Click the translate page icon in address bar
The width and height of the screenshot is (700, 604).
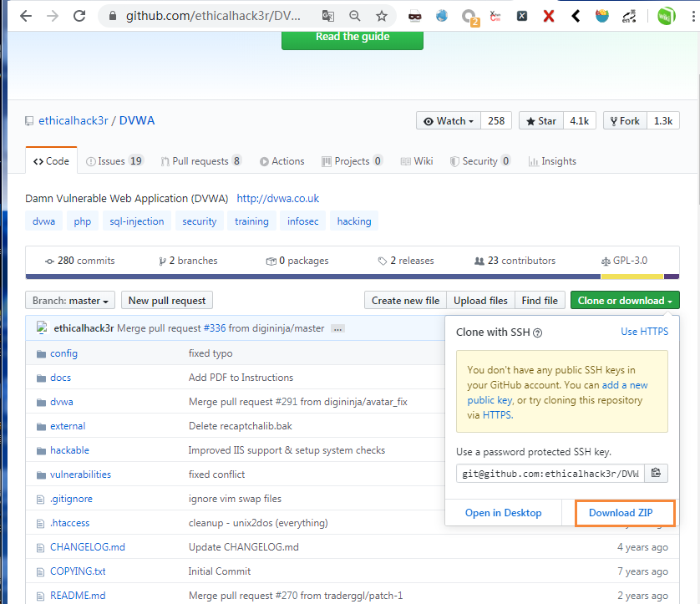tap(328, 16)
